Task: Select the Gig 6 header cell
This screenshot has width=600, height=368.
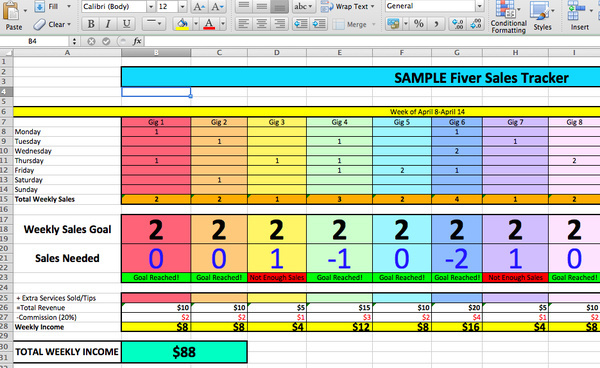Action: 457,122
